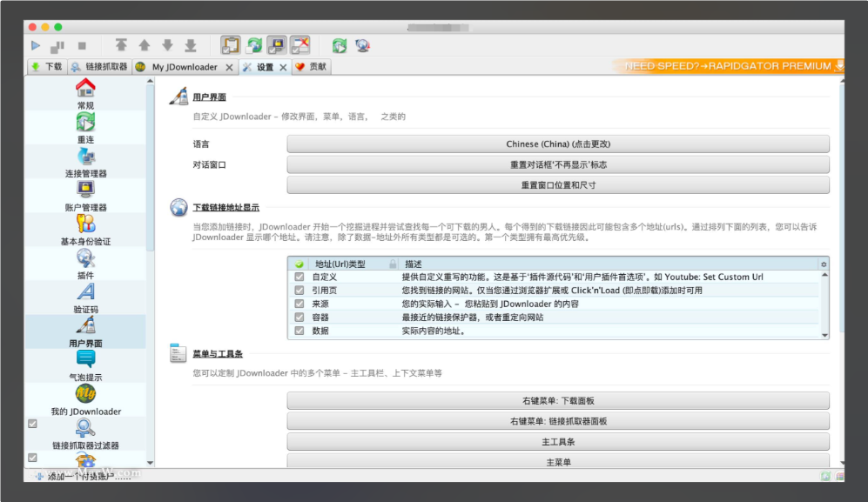Image resolution: width=868 pixels, height=502 pixels.
Task: Click sidebar scroll up arrow
Action: pos(150,82)
